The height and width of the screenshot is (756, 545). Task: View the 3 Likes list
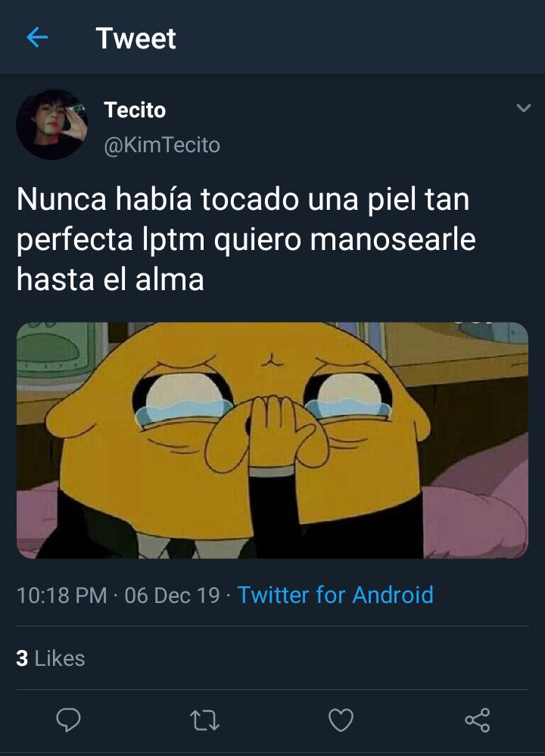coord(51,658)
